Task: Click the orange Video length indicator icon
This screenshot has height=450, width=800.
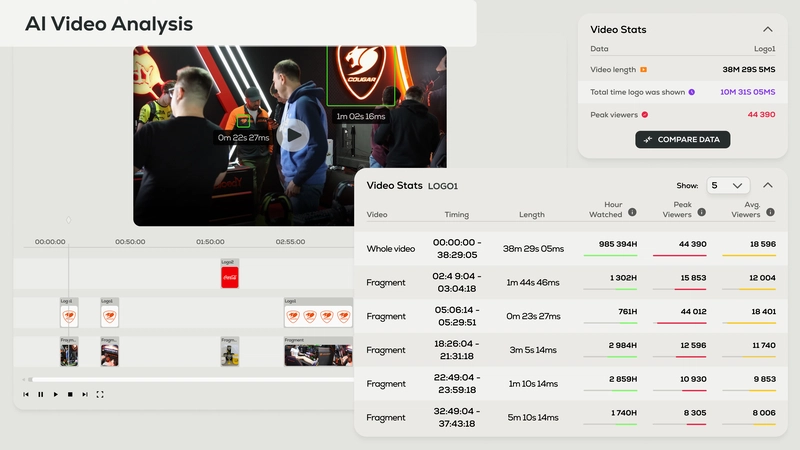Action: (643, 69)
